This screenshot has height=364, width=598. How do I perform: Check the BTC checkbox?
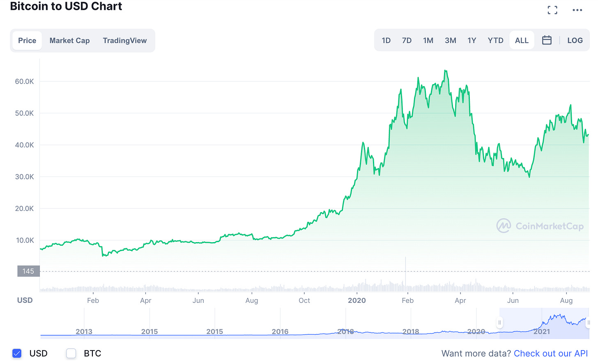point(71,353)
